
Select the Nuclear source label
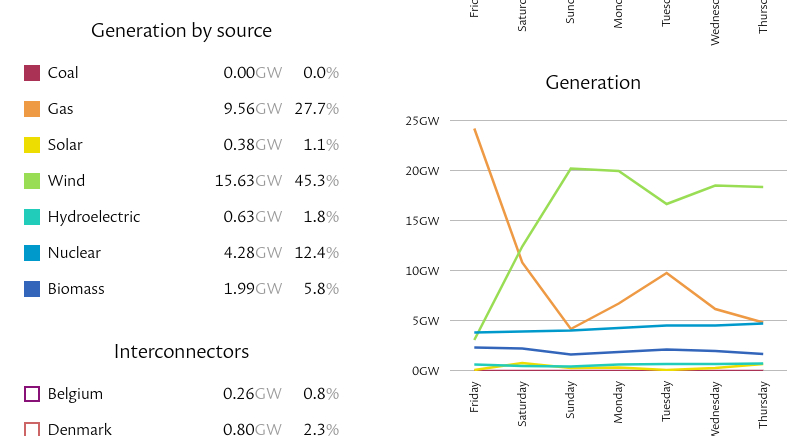[x=74, y=253]
